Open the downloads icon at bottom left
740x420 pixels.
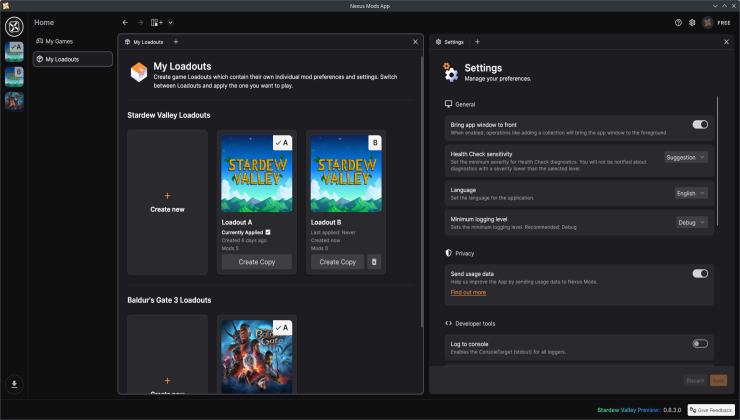(x=15, y=383)
